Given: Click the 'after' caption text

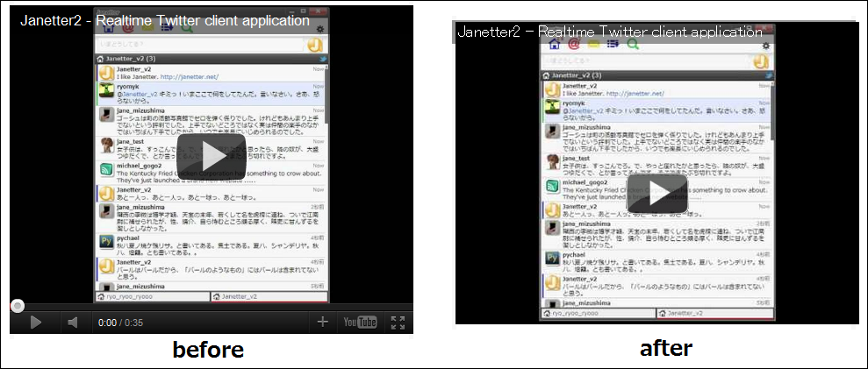Looking at the screenshot, I should click(666, 348).
